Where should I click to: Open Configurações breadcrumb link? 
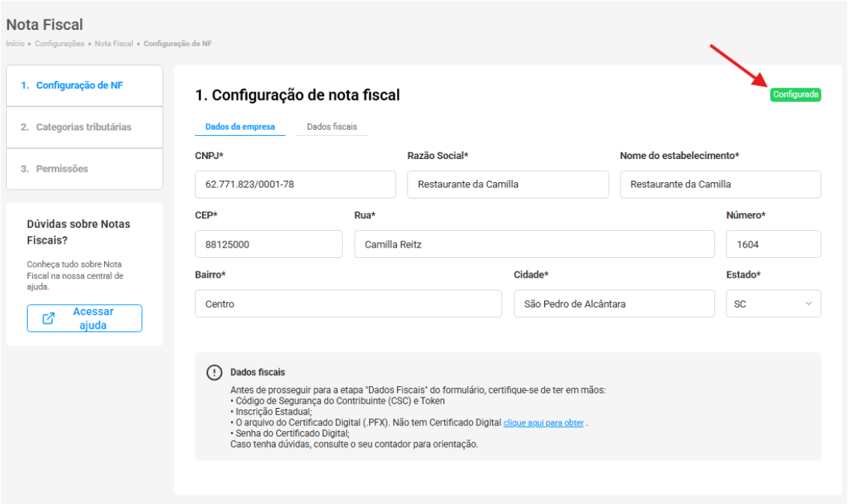59,43
